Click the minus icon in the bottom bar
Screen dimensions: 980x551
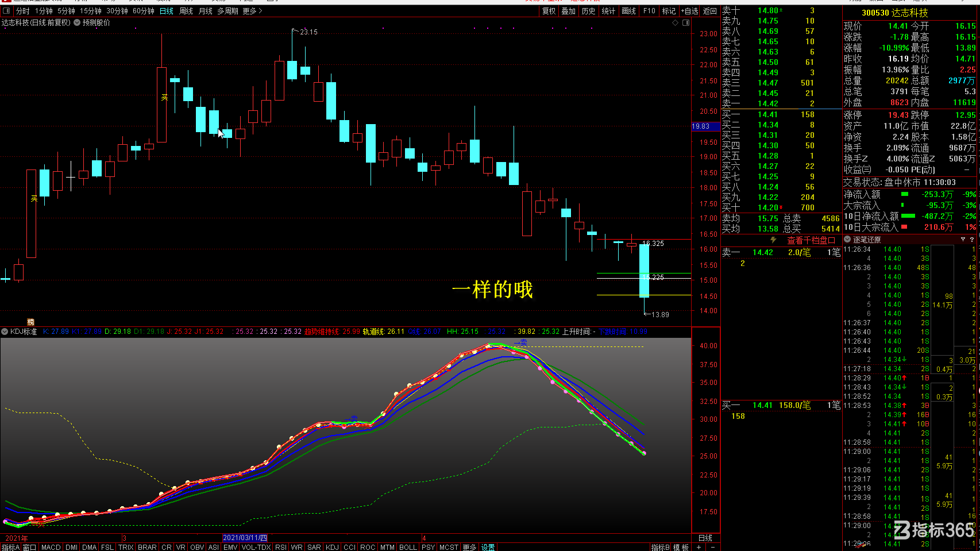pyautogui.click(x=713, y=547)
